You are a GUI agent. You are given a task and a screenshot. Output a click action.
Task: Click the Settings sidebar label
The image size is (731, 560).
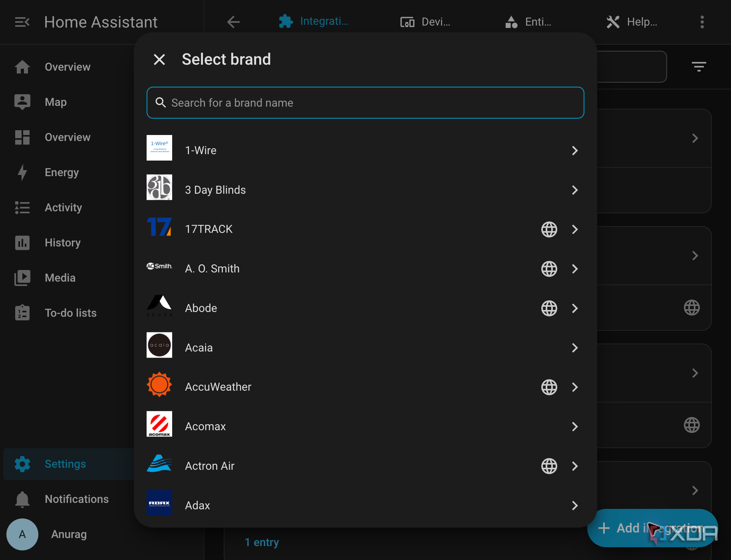(x=65, y=464)
